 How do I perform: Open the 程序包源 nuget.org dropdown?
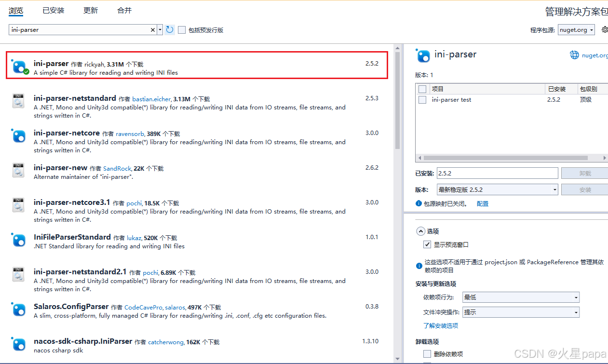pyautogui.click(x=576, y=30)
